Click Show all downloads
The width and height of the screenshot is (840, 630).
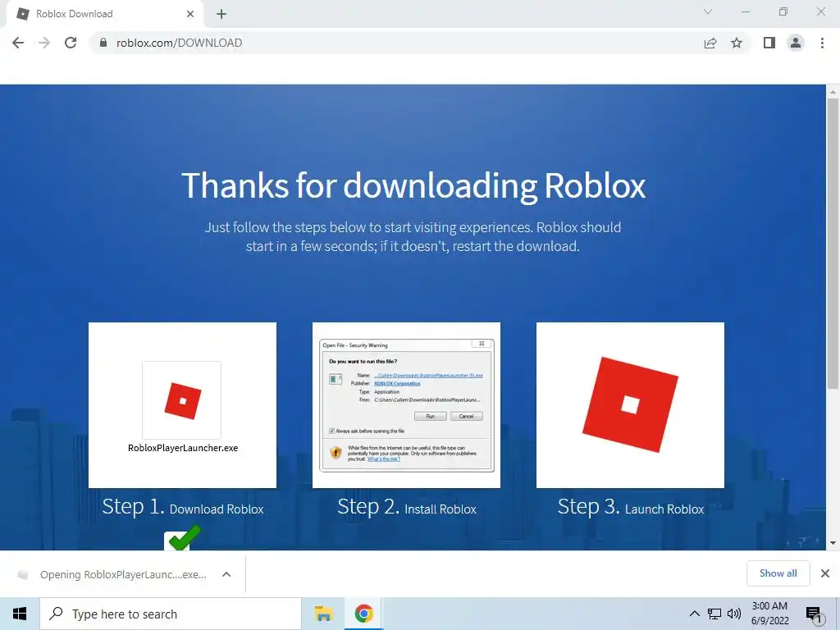(778, 573)
